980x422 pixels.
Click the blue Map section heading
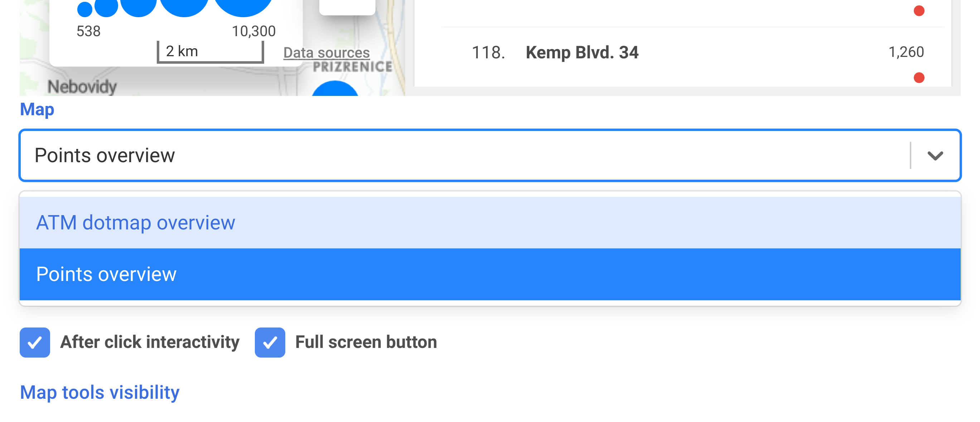(x=37, y=109)
